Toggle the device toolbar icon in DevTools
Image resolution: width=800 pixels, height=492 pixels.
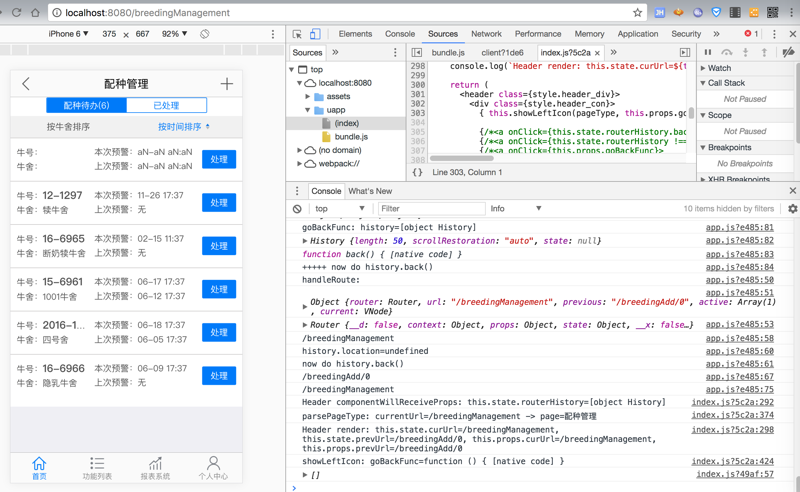pos(315,34)
